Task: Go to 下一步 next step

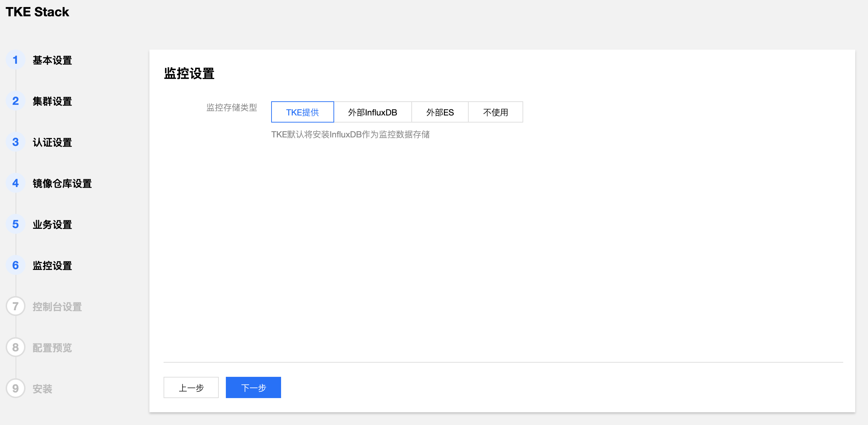Action: tap(253, 387)
